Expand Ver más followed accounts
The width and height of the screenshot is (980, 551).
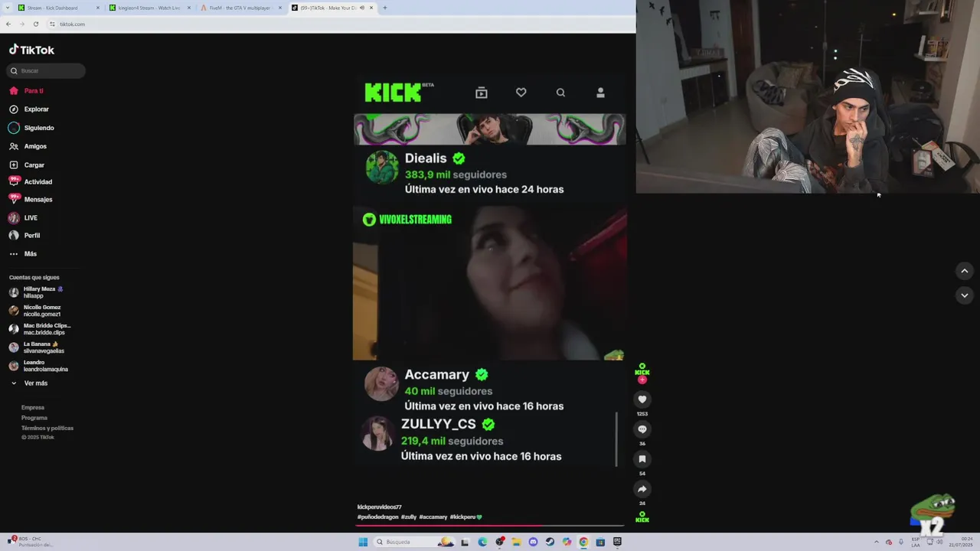point(29,383)
